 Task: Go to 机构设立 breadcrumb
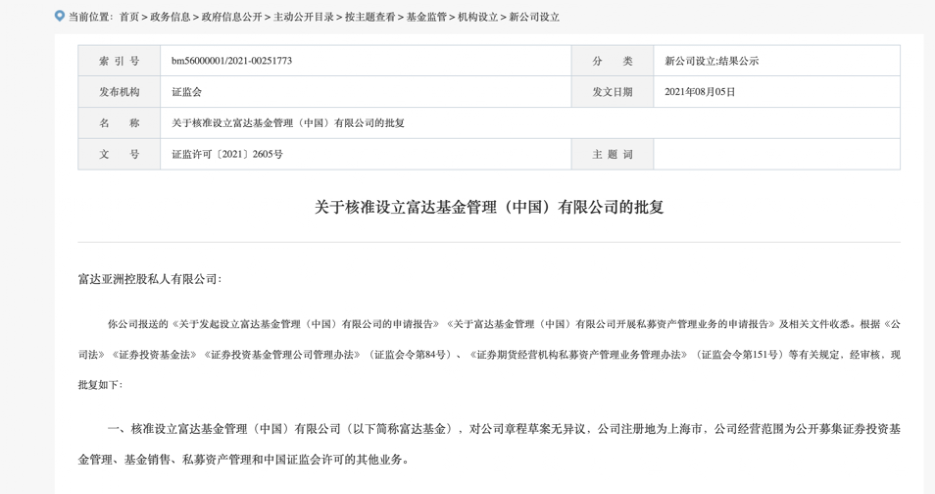tap(478, 17)
